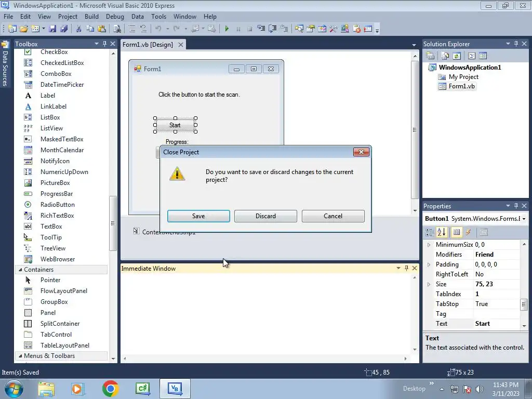Click the Properties grid scrollbar thumb
Viewport: 532px width, 399px height.
[524, 304]
